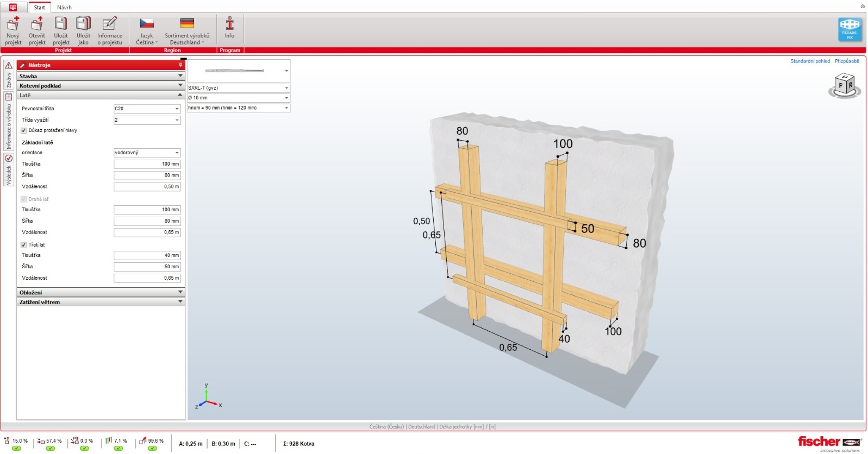This screenshot has height=454, width=868.
Task: Click green check under 99,6 %
Action: point(152,449)
